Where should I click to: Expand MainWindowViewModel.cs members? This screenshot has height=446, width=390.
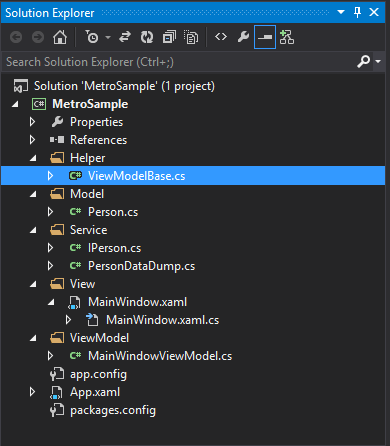[50, 356]
